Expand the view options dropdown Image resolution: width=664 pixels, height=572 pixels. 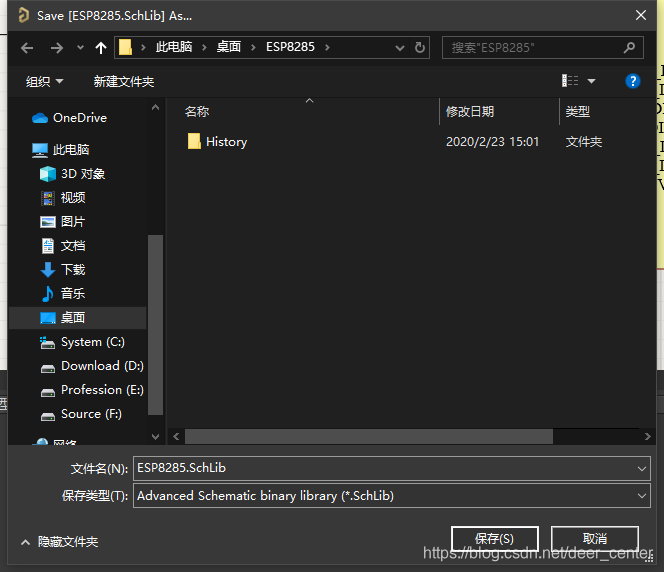point(591,81)
